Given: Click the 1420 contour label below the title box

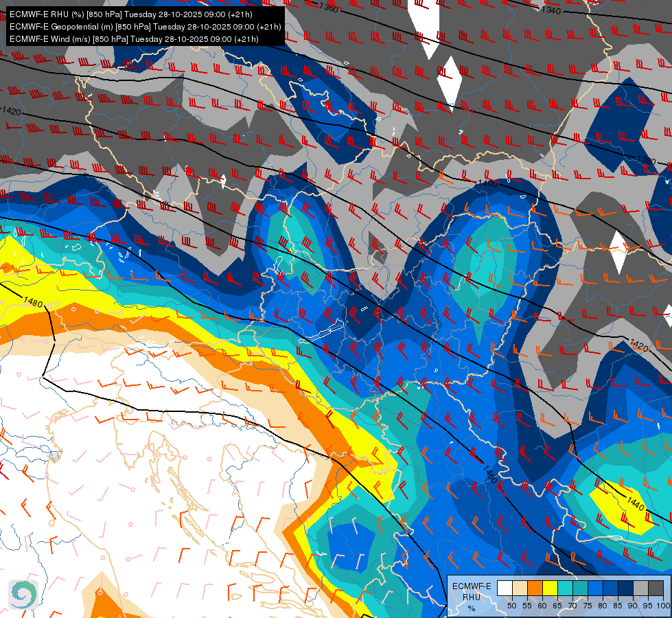Looking at the screenshot, I should 12,111.
